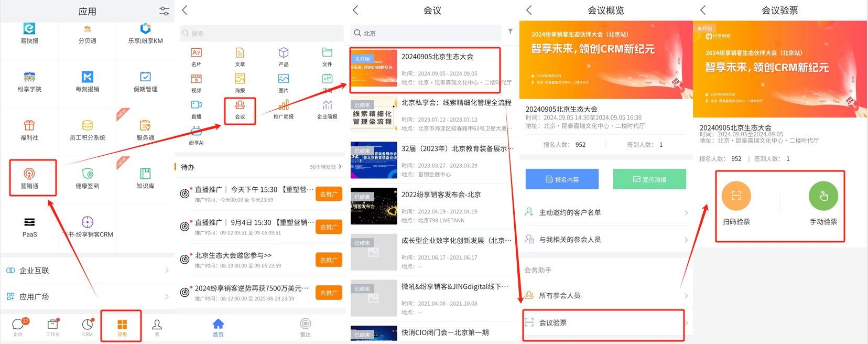Open 所有参会人员 chevron row
This screenshot has height=344, width=868.
coord(606,296)
